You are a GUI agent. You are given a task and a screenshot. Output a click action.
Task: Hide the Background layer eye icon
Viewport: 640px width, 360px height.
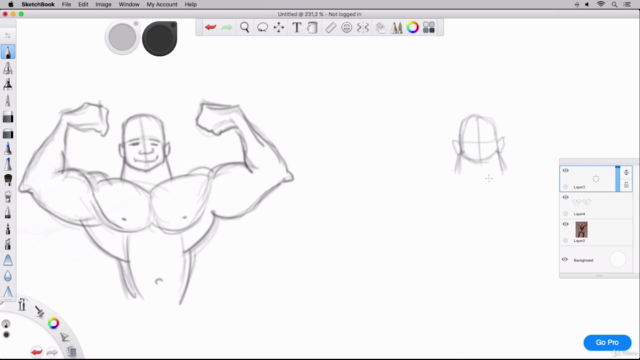[565, 260]
